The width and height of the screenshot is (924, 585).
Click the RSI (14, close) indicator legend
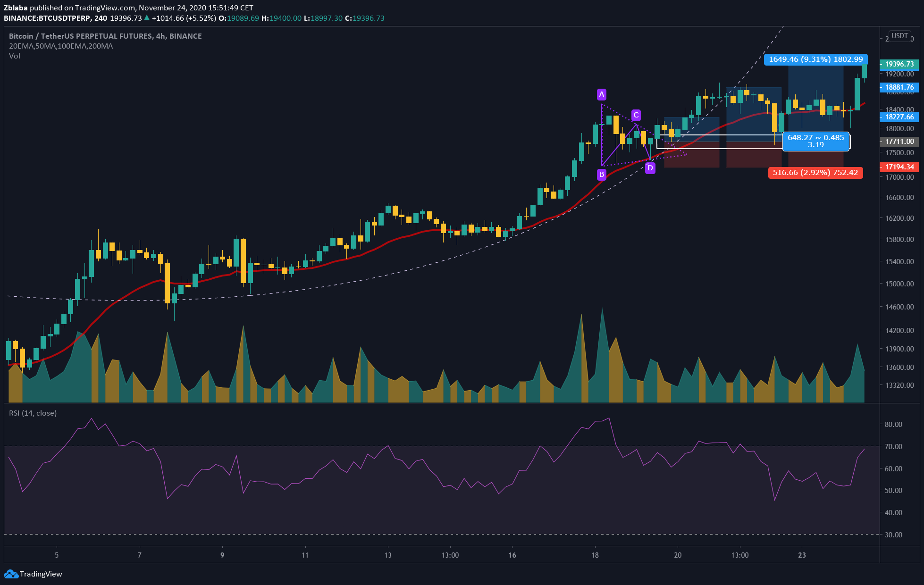(33, 413)
